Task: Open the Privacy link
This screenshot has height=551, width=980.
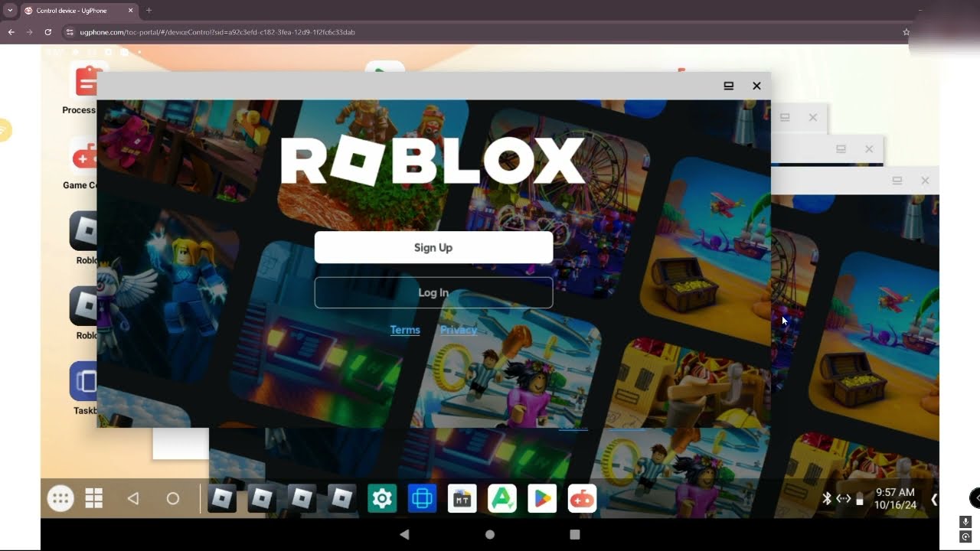Action: [459, 330]
